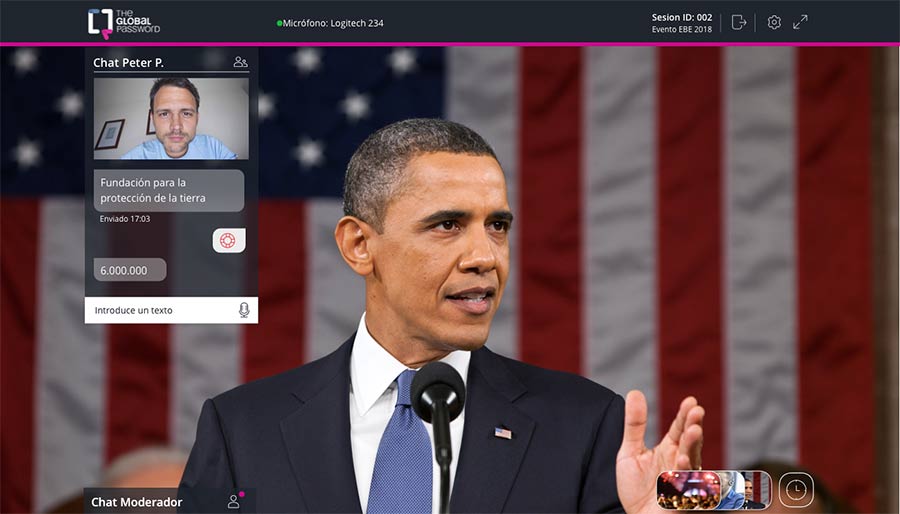Focus the Introduce un texto field
Image resolution: width=900 pixels, height=514 pixels.
171,310
